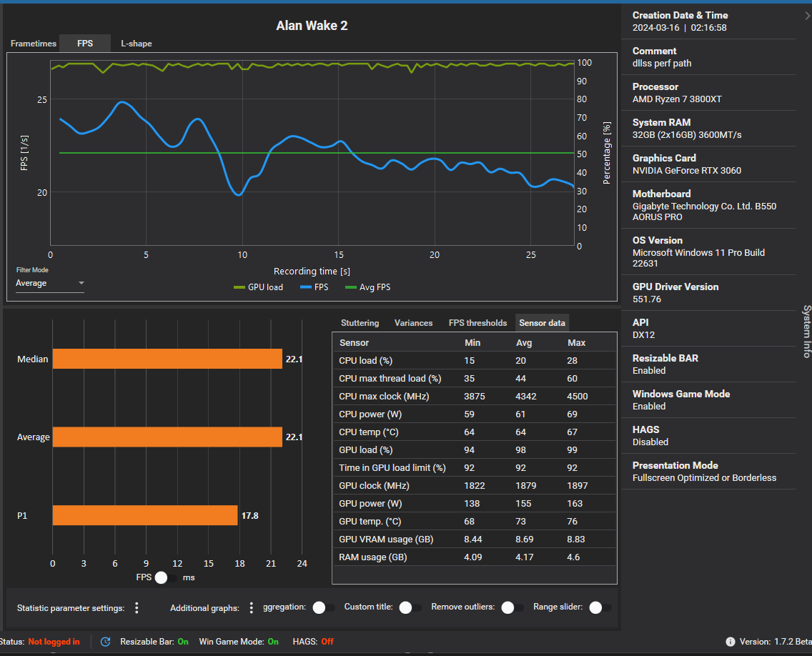Select the CPU max clock (MHz) row
Viewport: 812px width, 656px height.
(x=475, y=396)
